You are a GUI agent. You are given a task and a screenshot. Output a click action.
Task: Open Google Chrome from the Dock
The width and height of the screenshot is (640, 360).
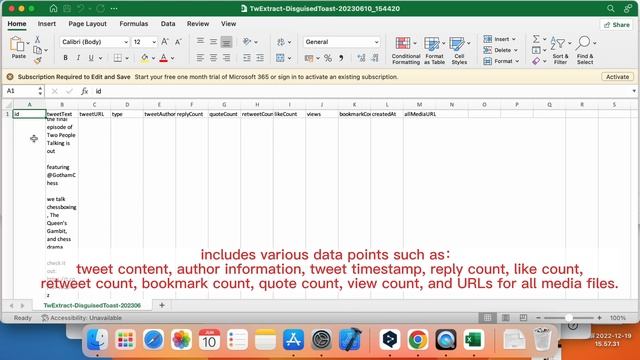click(x=418, y=340)
